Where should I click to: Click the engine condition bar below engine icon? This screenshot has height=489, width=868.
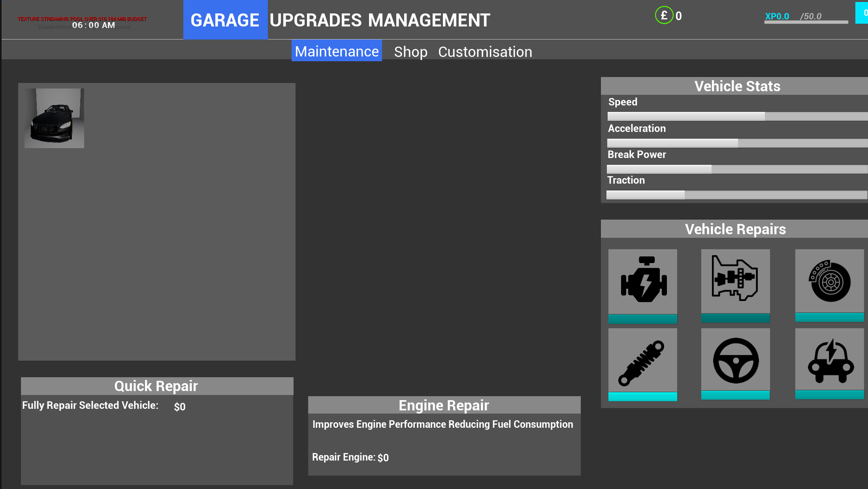click(642, 320)
